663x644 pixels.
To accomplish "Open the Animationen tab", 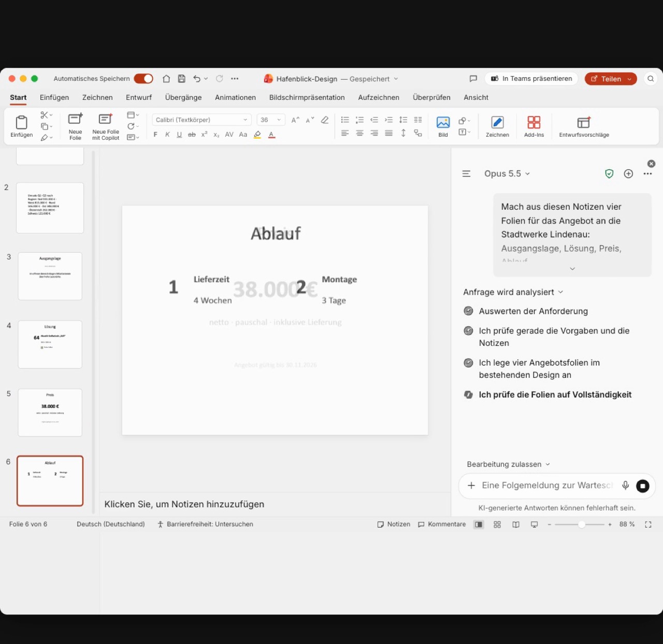I will [x=235, y=97].
